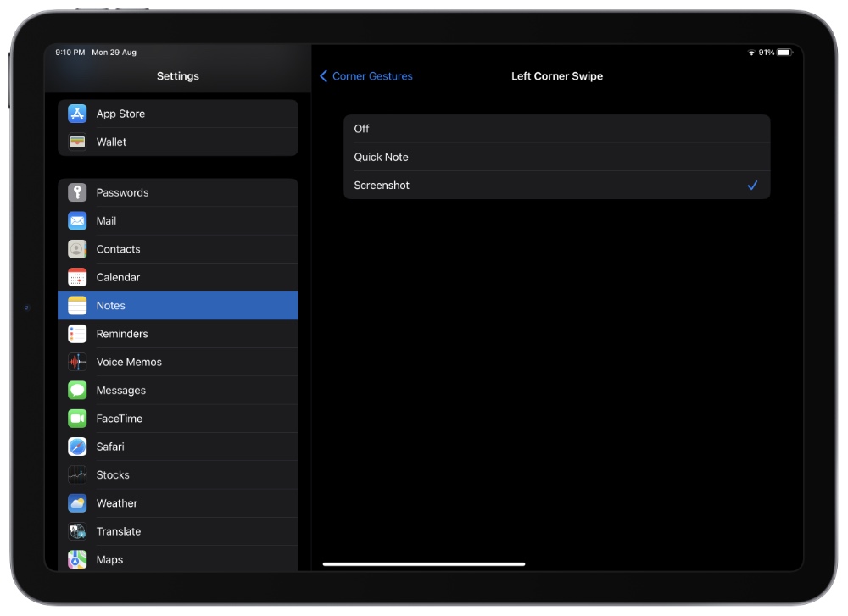Open Calendar settings
Screen dimensions: 848x616
[178, 277]
